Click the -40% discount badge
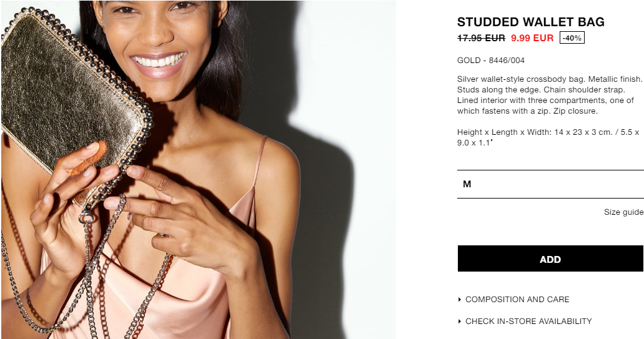 572,38
